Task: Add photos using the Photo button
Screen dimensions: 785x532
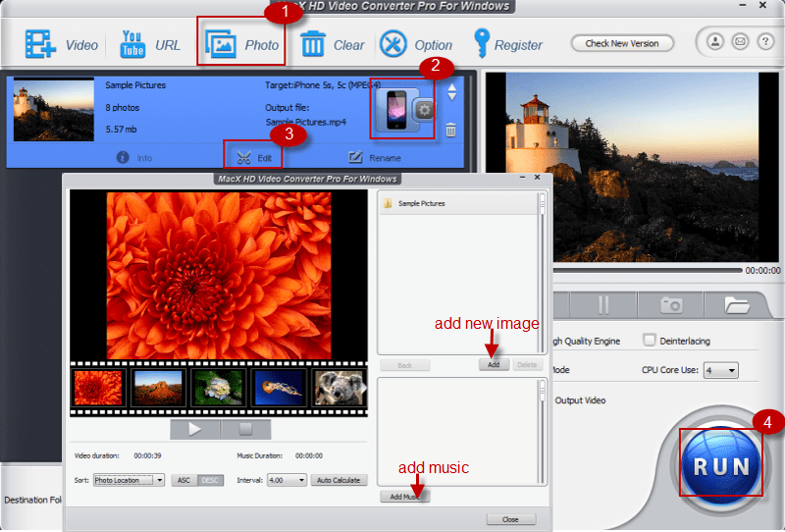Action: click(241, 44)
